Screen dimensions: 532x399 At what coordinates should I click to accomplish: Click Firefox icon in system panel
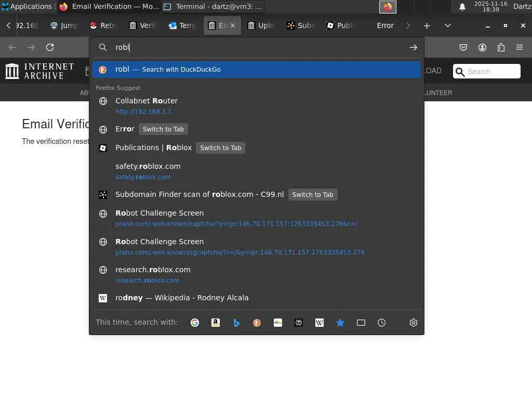coord(388,7)
